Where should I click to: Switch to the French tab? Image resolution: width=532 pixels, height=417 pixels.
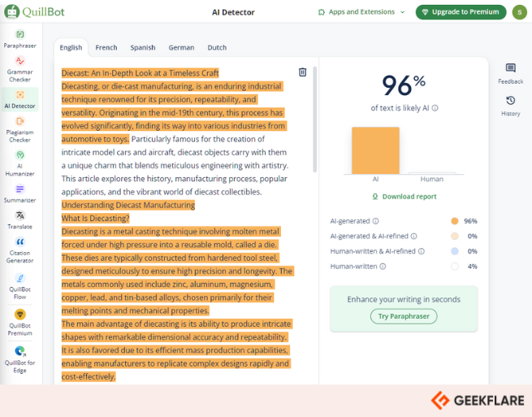pyautogui.click(x=106, y=47)
